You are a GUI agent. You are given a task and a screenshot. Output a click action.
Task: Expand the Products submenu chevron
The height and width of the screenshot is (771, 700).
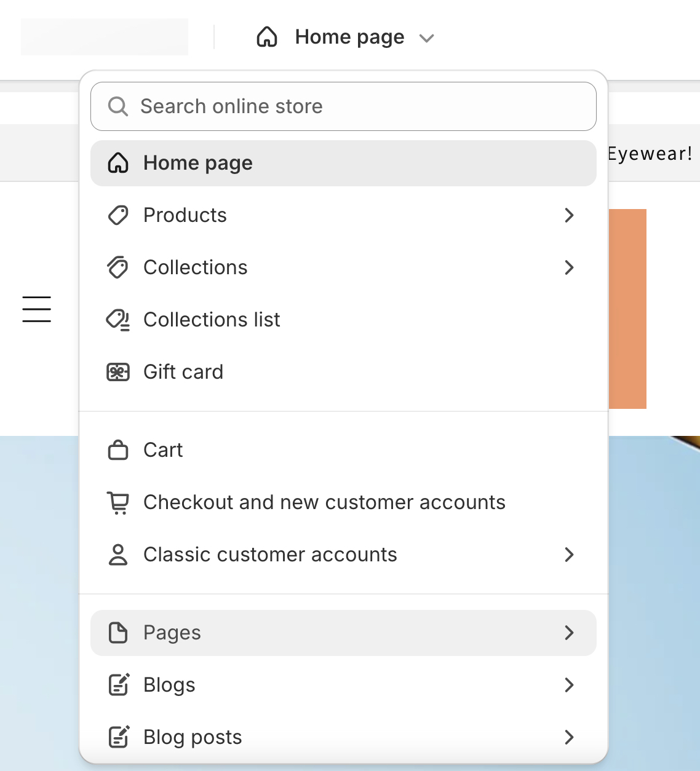tap(570, 215)
